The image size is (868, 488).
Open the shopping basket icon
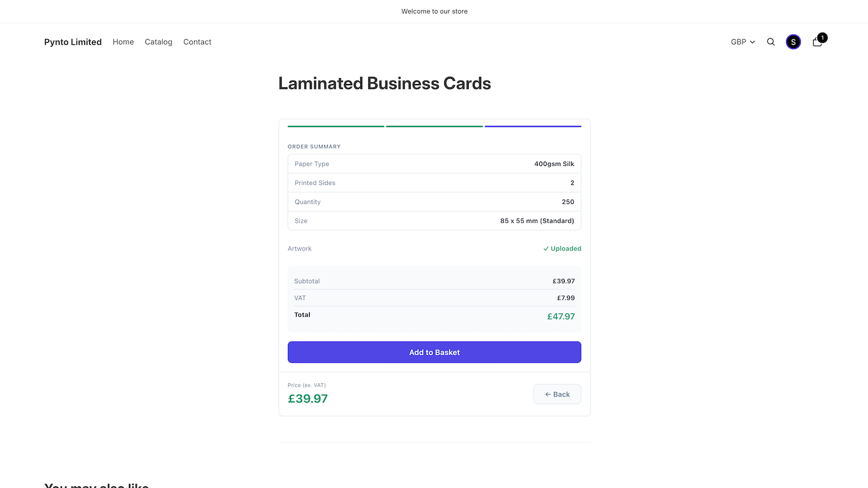(817, 42)
